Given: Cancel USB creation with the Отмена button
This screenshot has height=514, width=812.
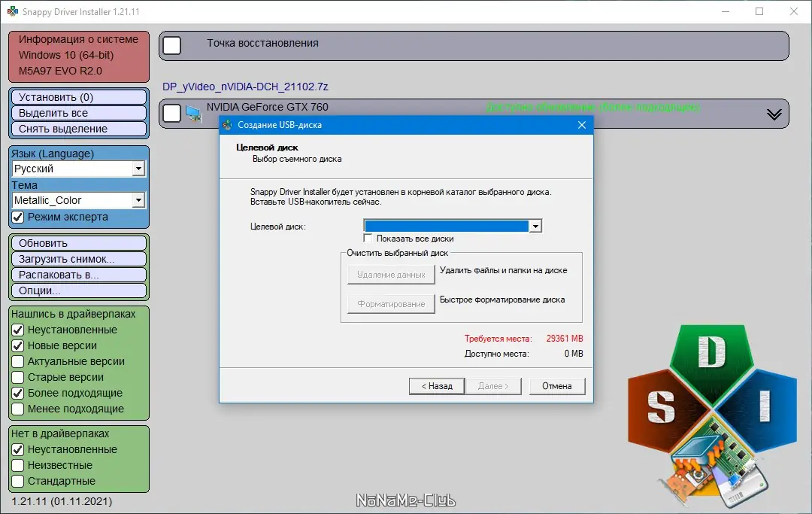Looking at the screenshot, I should (x=557, y=385).
